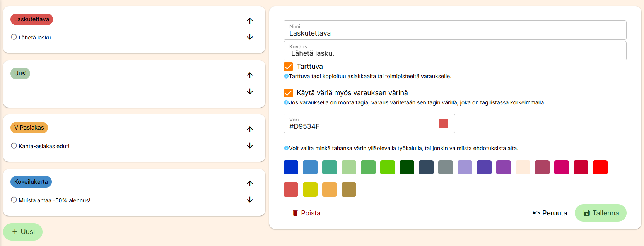Image resolution: width=644 pixels, height=246 pixels.
Task: Choose the dark green color swatch
Action: coord(407,167)
